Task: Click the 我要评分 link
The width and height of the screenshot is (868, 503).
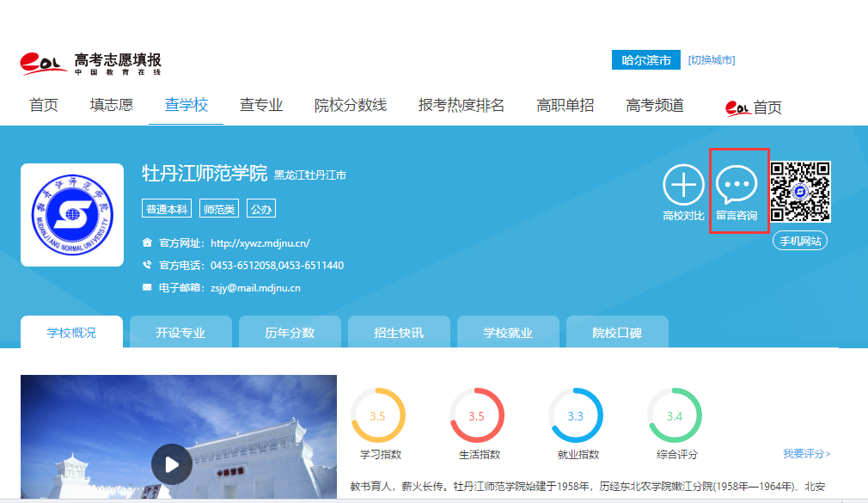Action: (807, 454)
